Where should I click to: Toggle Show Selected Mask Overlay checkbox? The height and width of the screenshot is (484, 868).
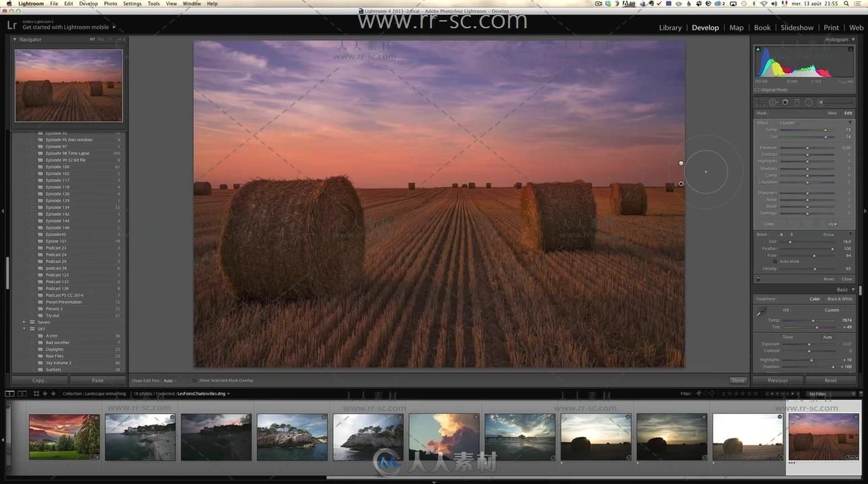click(x=195, y=380)
